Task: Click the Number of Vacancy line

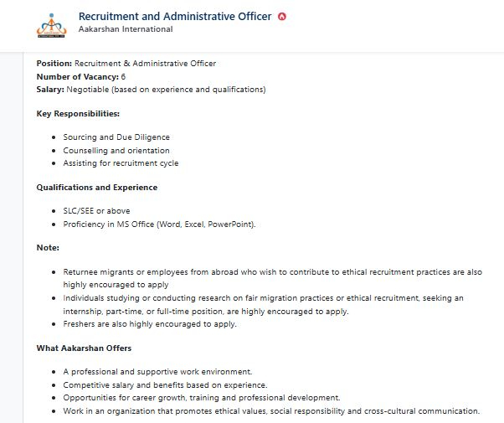Action: click(81, 76)
